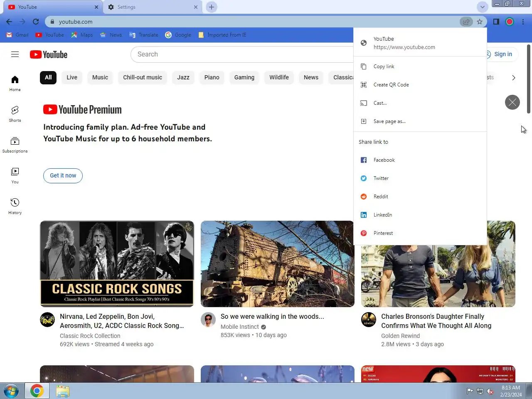Open Chrome three-dot menu
The width and height of the screenshot is (532, 399).
[523, 22]
